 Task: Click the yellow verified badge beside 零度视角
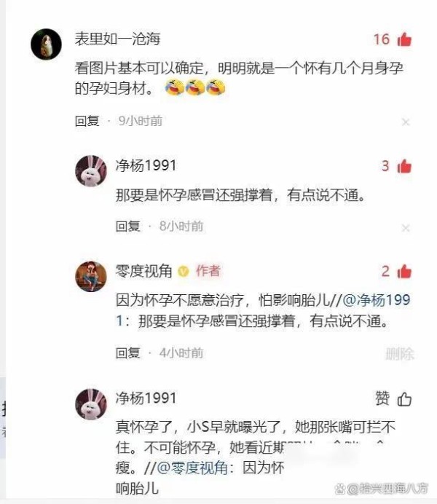184,271
